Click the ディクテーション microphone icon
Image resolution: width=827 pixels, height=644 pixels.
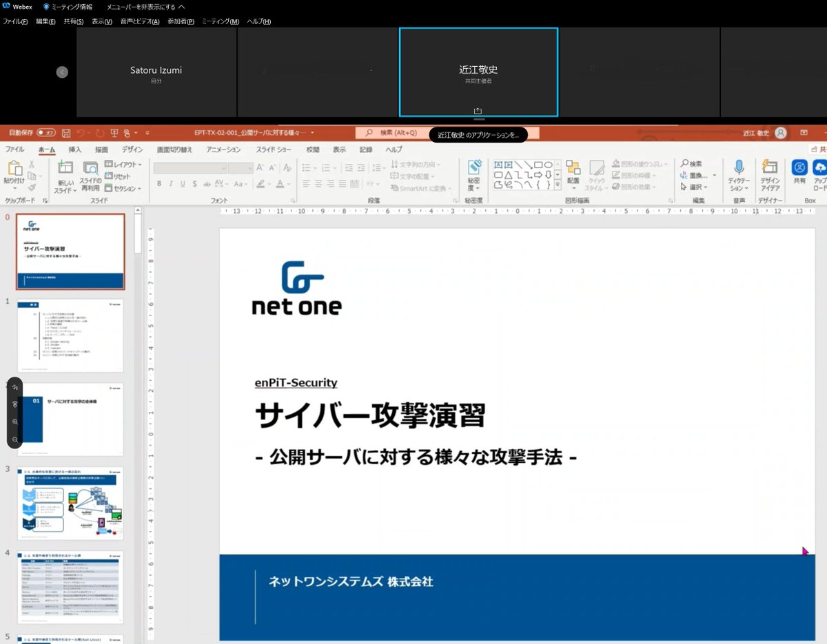click(x=739, y=167)
